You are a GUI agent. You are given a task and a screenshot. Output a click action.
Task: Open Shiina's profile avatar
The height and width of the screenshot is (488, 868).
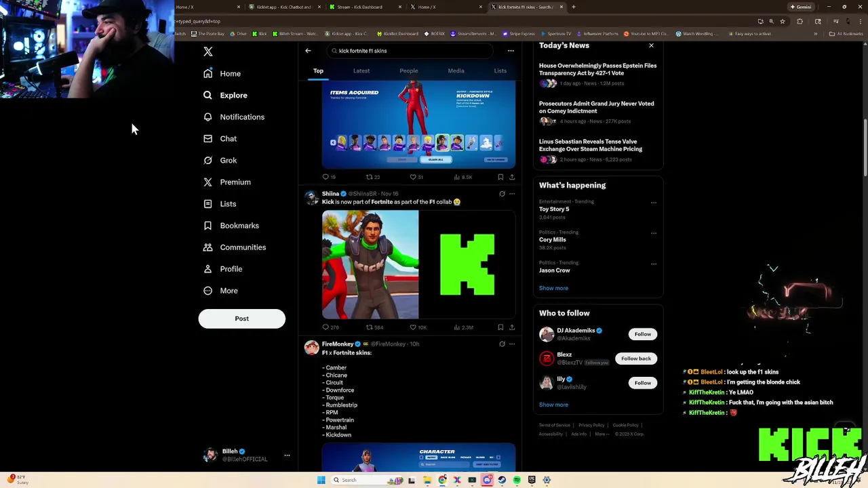[311, 197]
